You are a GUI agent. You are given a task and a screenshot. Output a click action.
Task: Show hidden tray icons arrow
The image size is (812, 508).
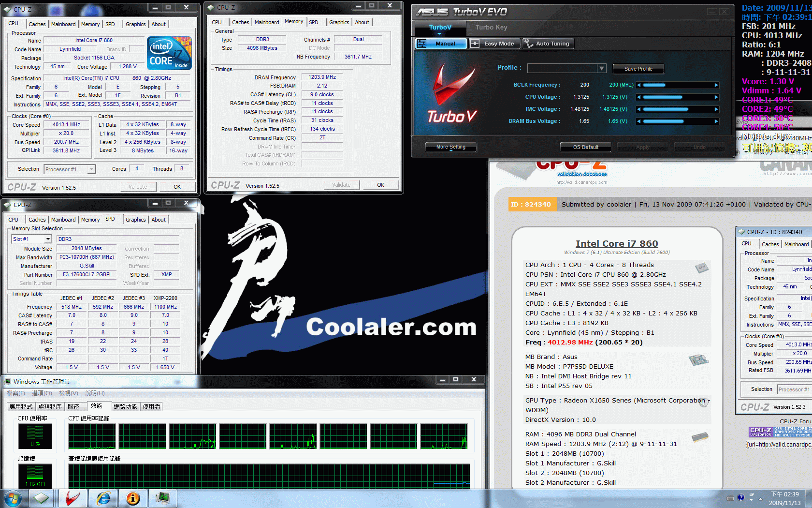760,498
